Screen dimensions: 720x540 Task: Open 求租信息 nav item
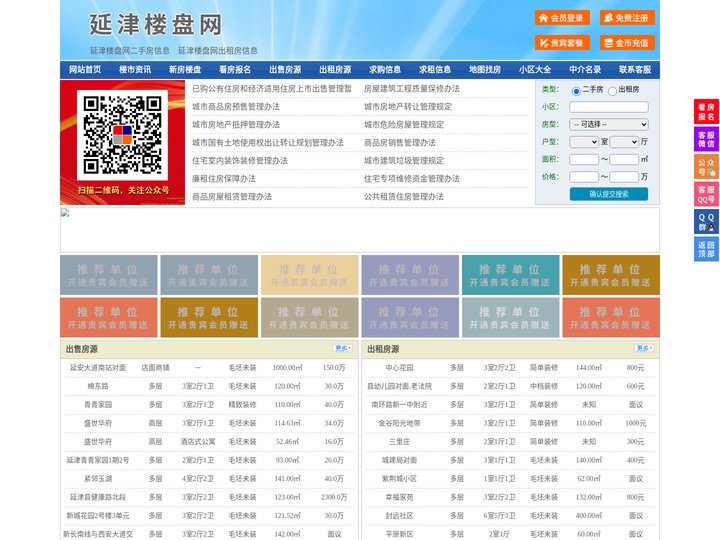click(435, 70)
